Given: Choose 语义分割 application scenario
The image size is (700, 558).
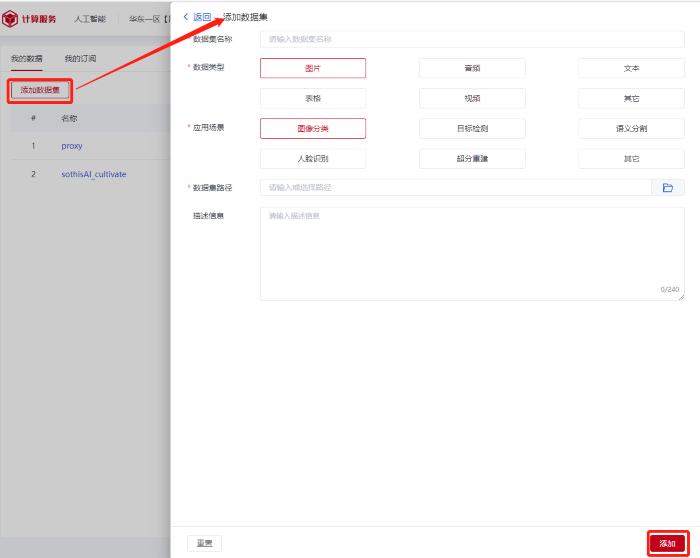Looking at the screenshot, I should pos(631,129).
